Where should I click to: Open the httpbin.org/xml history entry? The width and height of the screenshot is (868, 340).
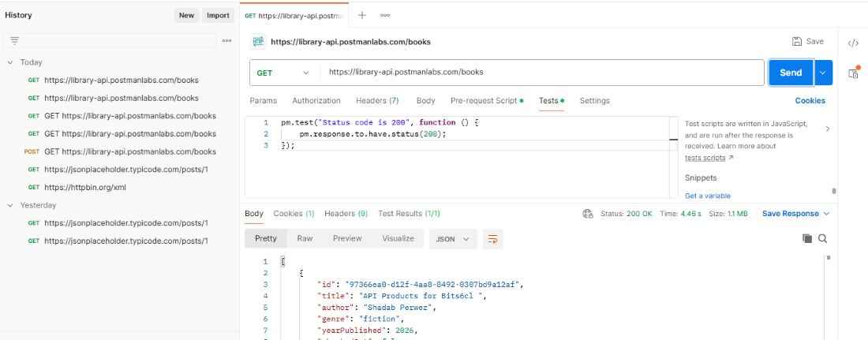[x=77, y=188]
